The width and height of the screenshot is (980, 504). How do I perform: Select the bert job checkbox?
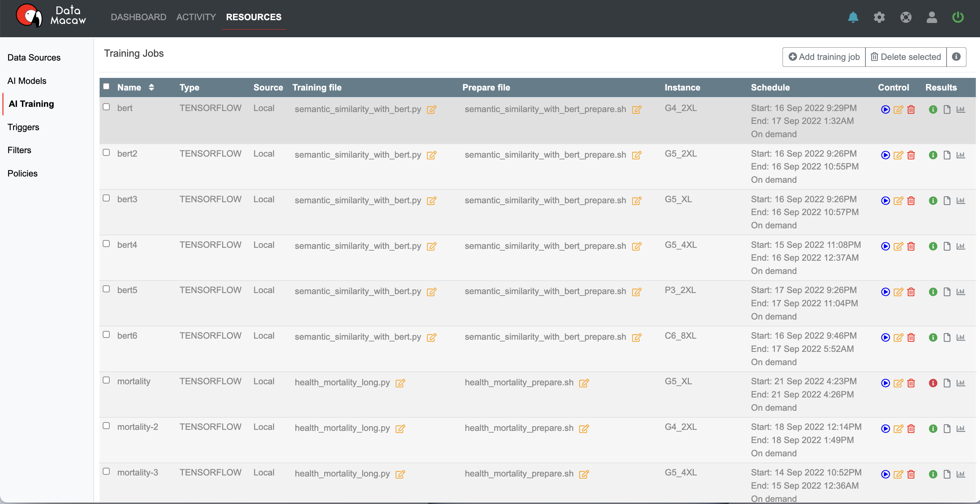coord(106,107)
